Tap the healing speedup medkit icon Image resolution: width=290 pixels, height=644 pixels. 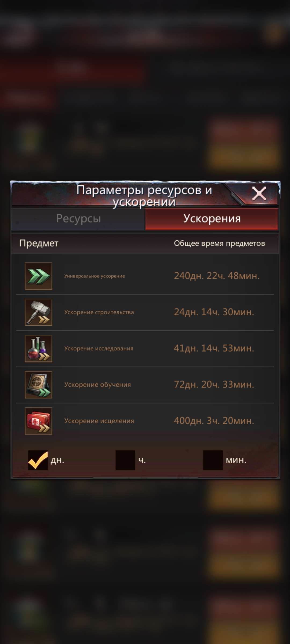coord(38,421)
